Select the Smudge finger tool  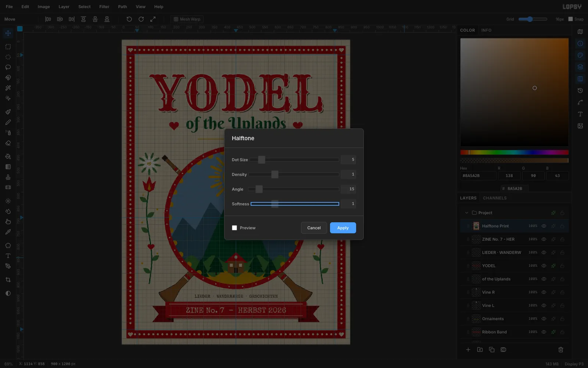point(8,222)
